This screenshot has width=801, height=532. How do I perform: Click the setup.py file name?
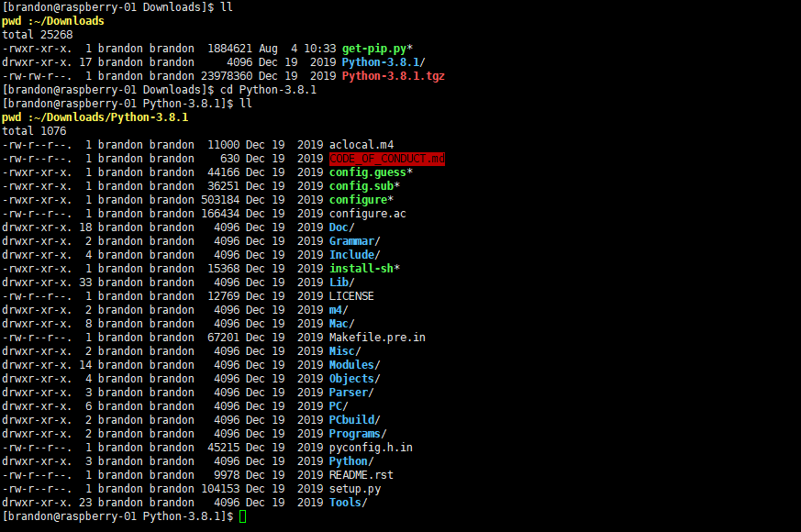[x=354, y=490]
